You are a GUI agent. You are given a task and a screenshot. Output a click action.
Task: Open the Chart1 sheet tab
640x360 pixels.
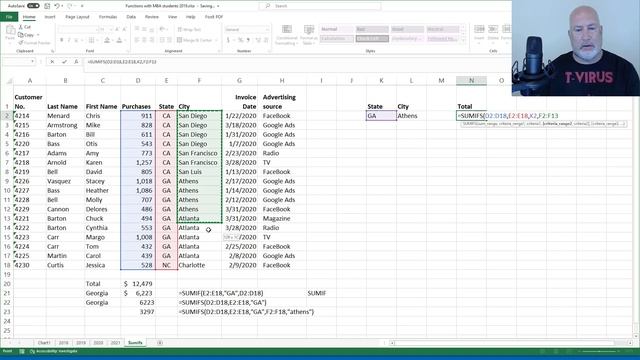point(44,343)
